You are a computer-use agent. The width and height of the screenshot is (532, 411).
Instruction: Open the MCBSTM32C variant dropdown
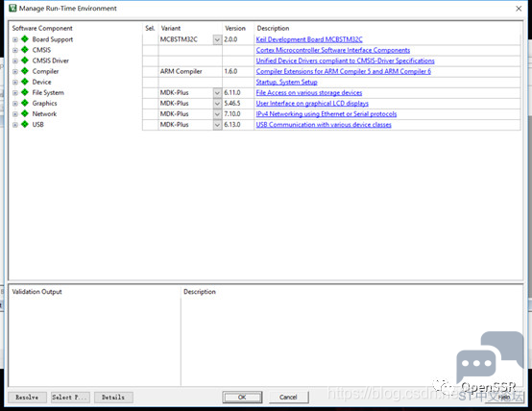click(x=217, y=39)
